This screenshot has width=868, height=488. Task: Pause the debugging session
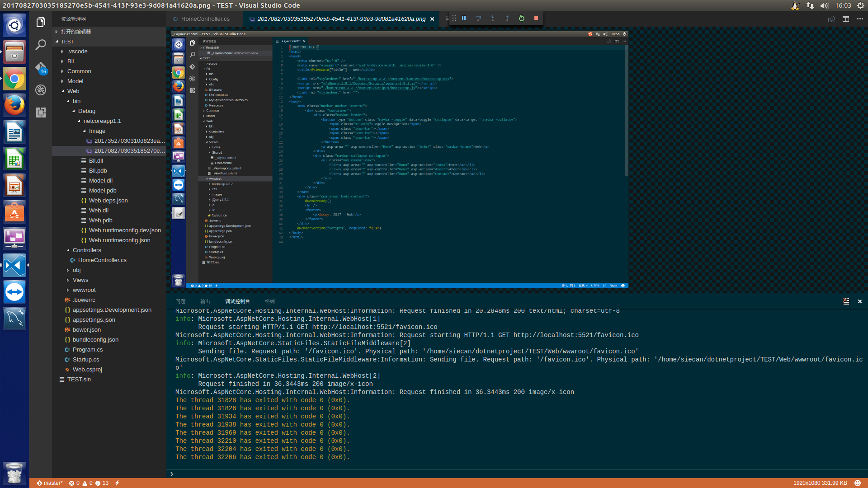coord(464,19)
